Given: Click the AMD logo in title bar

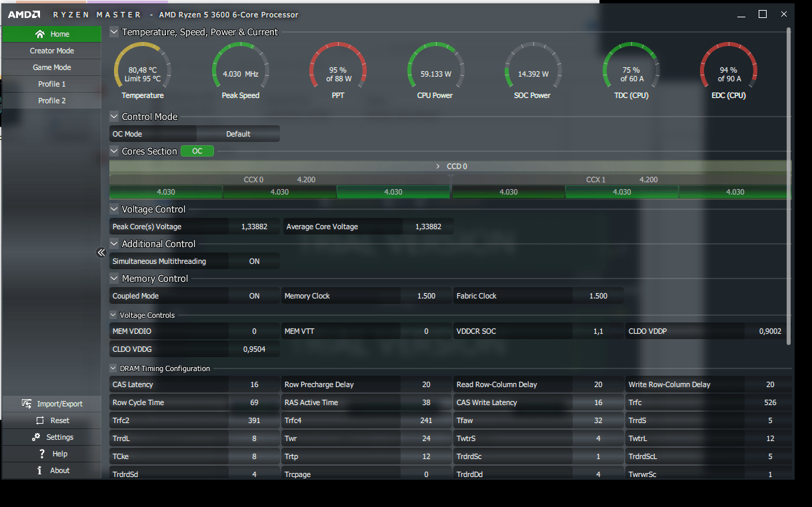Looking at the screenshot, I should click(24, 14).
